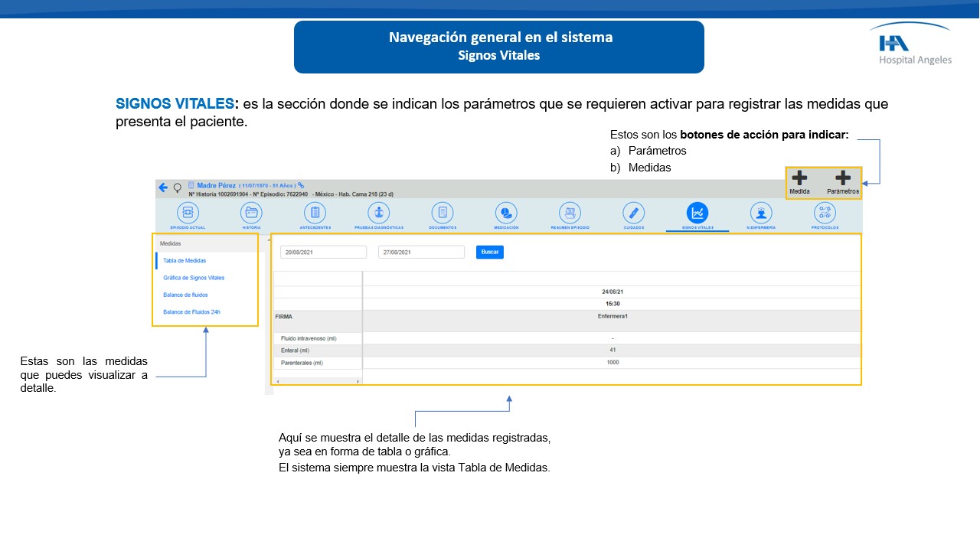Open Pruebas Diagnósticas icon
980x551 pixels.
point(378,213)
